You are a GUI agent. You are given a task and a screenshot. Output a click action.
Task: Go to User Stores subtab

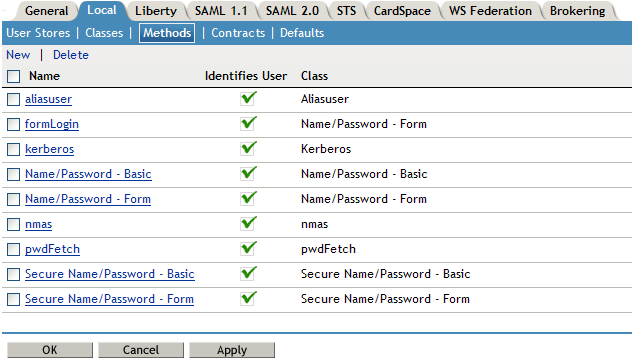38,33
